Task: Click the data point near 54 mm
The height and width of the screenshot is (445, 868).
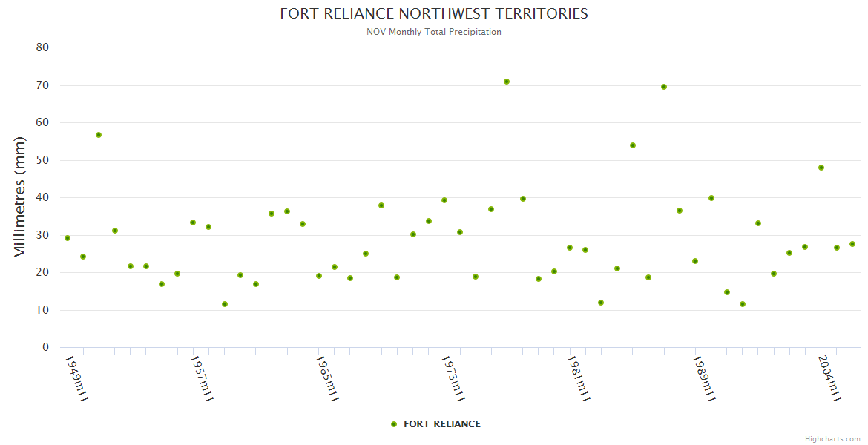Action: (x=633, y=145)
